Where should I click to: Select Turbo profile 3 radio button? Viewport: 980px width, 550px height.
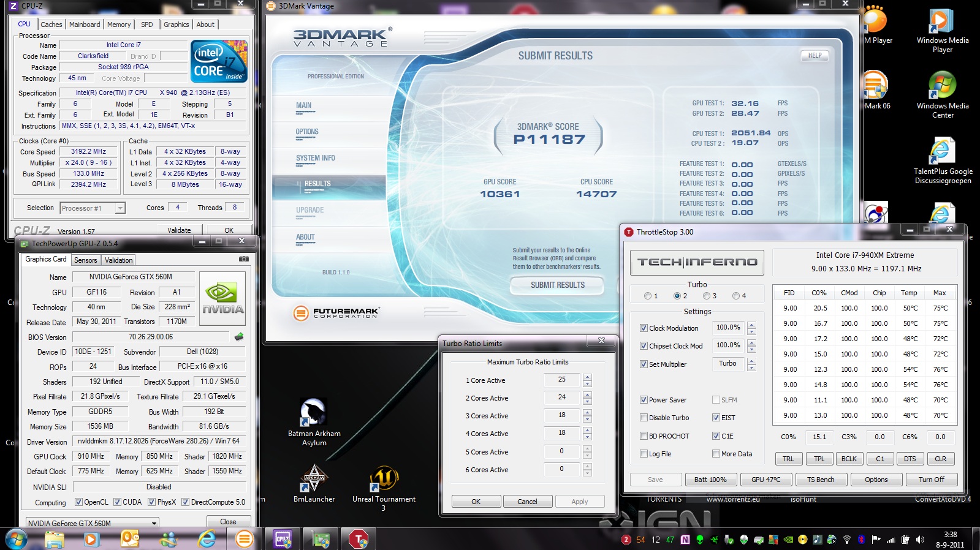[x=706, y=296]
